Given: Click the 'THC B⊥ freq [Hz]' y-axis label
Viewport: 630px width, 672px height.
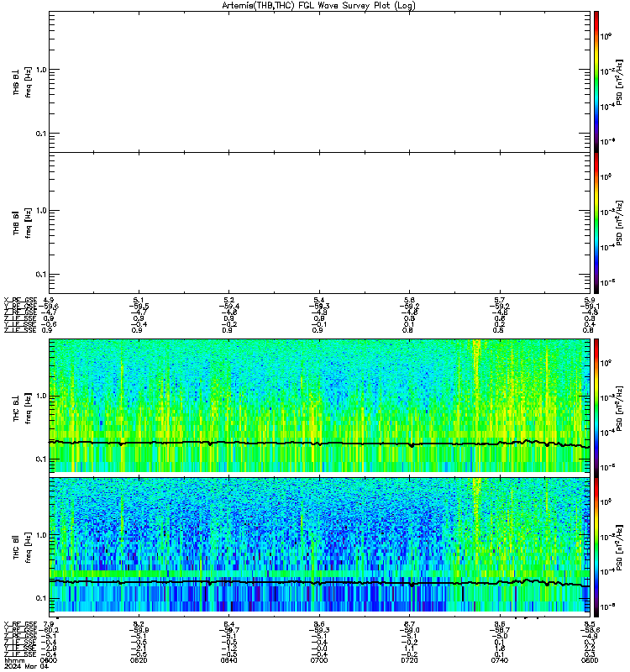Looking at the screenshot, I should pyautogui.click(x=23, y=407).
